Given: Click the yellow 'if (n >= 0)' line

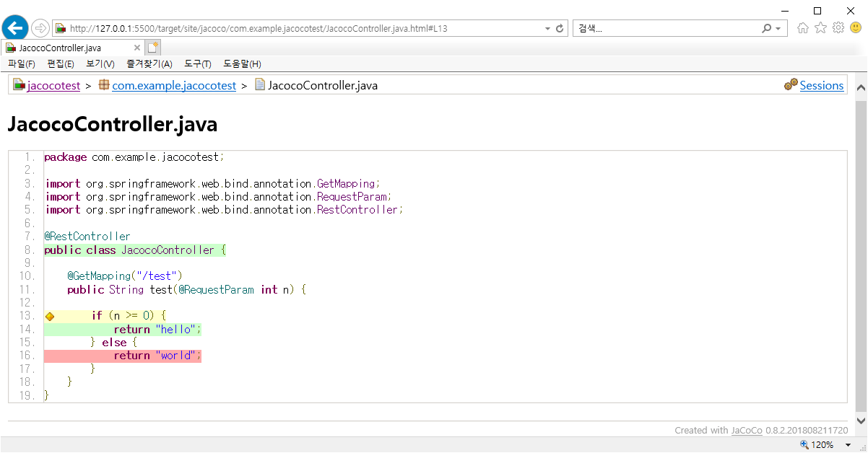Looking at the screenshot, I should [x=105, y=316].
